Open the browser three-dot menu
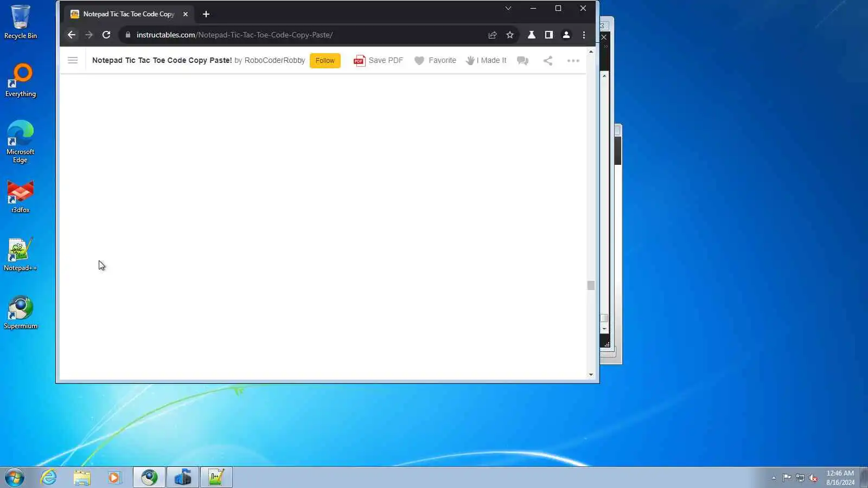This screenshot has width=868, height=488. pos(584,35)
